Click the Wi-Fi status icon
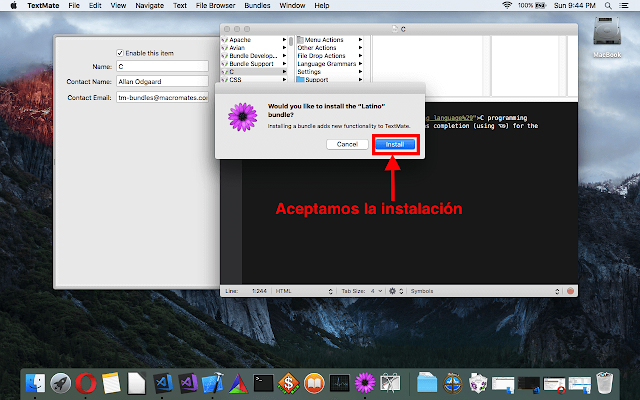The width and height of the screenshot is (640, 400). click(507, 5)
